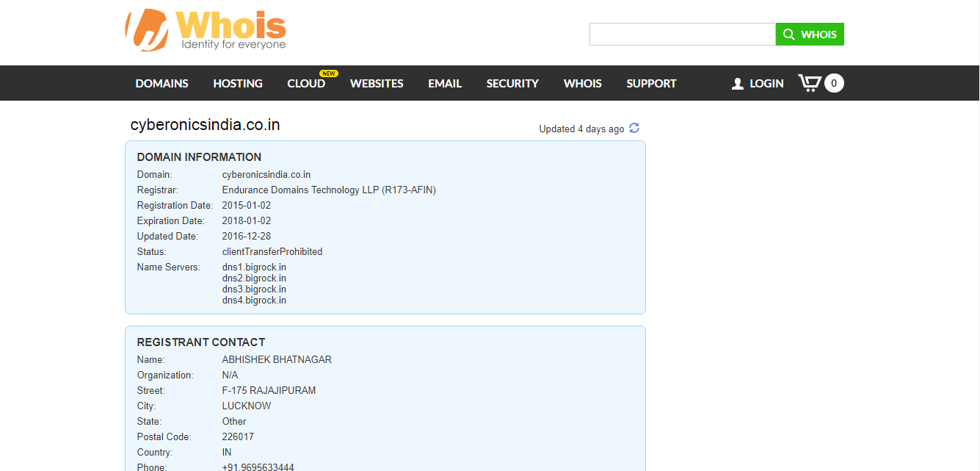Click the NEW badge above CLOUD

coord(329,73)
